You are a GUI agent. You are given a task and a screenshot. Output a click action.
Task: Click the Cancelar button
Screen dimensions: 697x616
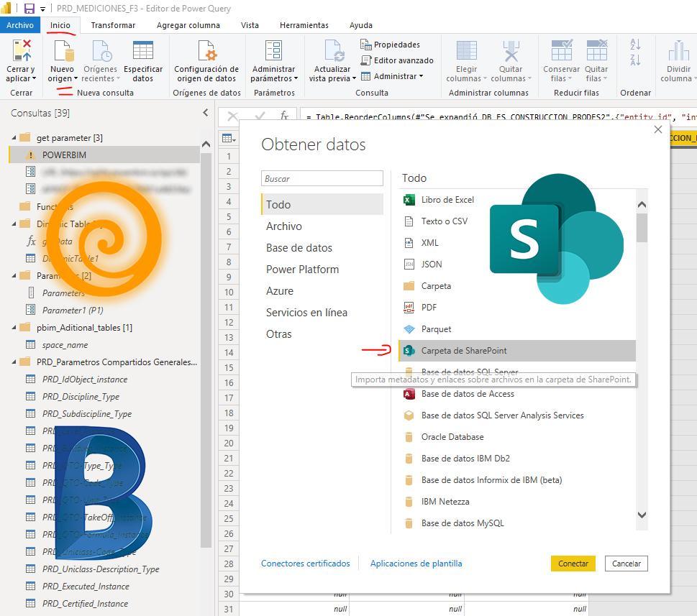[x=626, y=564]
